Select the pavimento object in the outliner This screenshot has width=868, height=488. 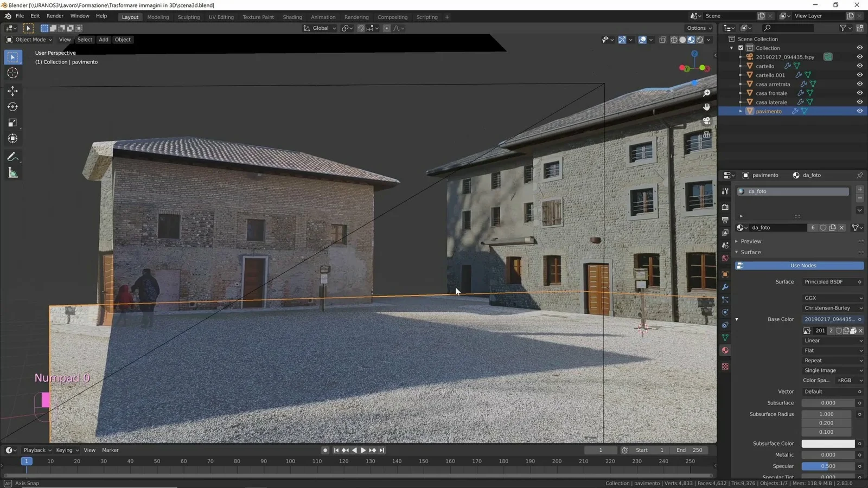coord(768,111)
